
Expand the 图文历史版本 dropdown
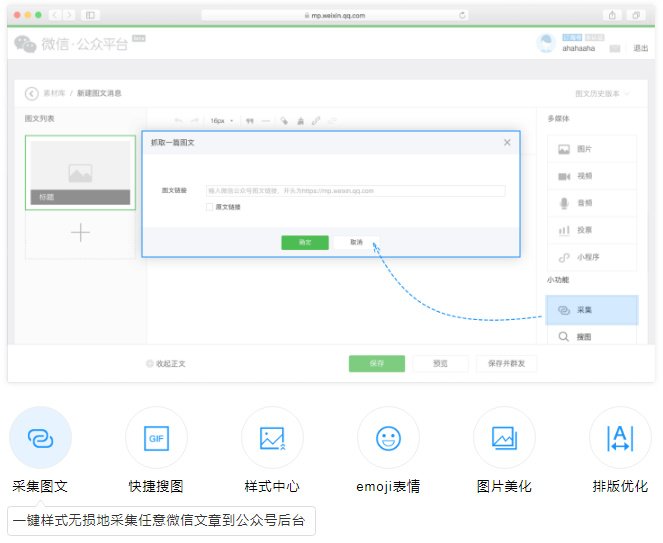click(602, 93)
